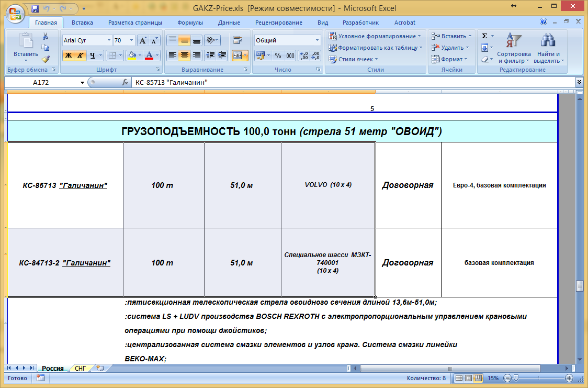Click the AutoSum sigma icon
This screenshot has height=388, width=588.
click(484, 36)
